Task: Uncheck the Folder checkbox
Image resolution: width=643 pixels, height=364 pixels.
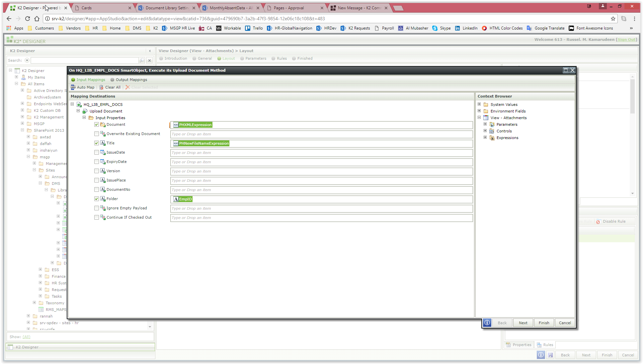Action: point(97,199)
